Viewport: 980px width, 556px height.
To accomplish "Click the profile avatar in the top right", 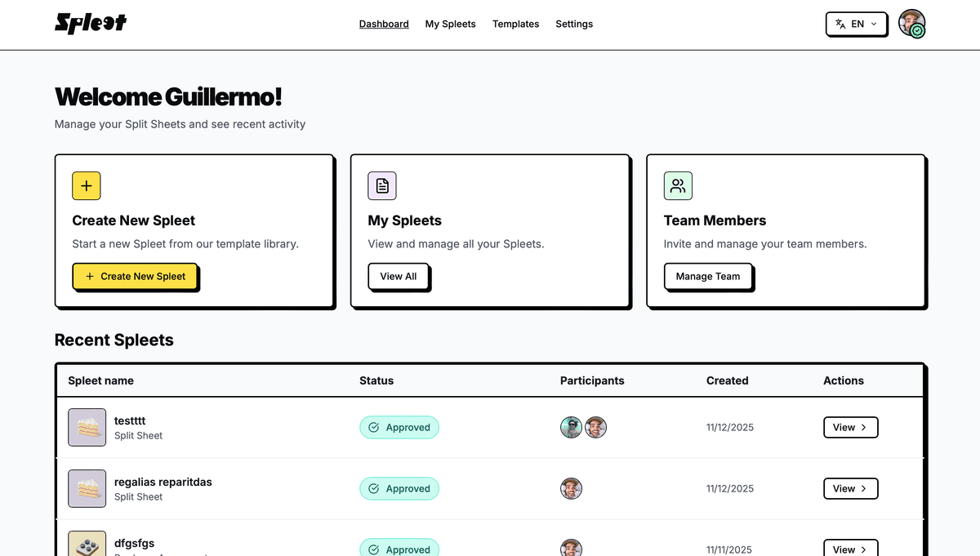I will 912,24.
